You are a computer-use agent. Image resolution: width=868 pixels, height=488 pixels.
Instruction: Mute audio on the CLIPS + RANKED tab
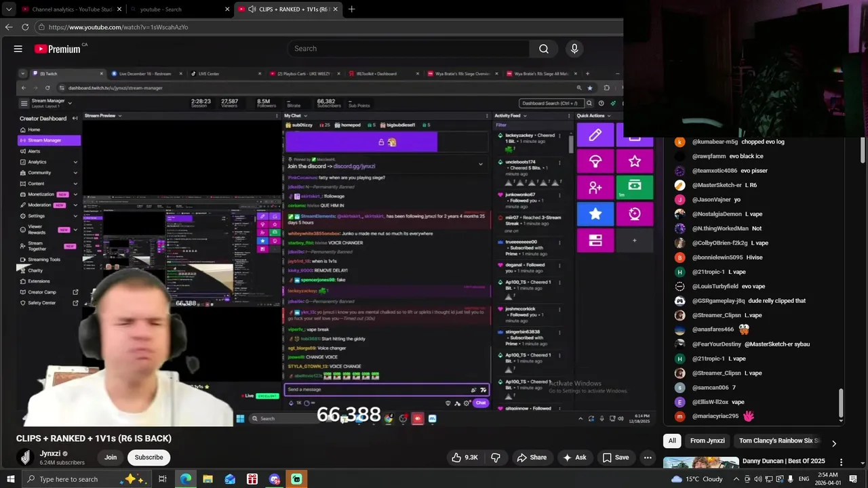click(252, 9)
